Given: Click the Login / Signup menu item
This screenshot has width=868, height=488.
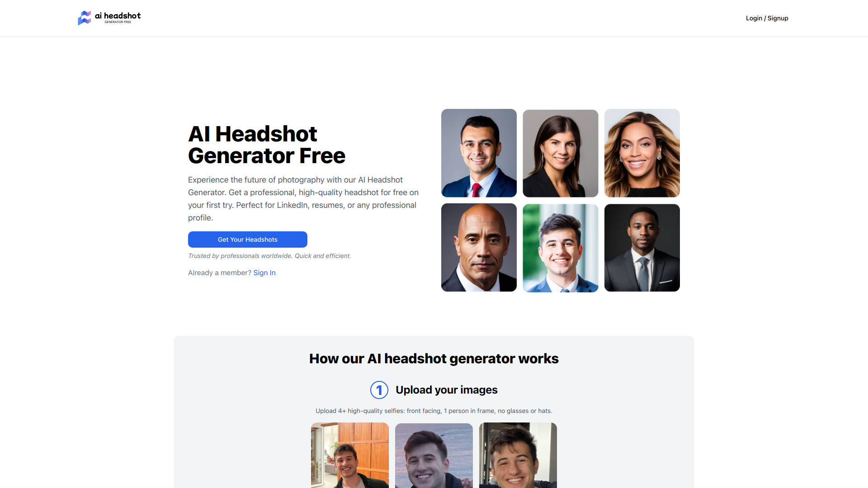Looking at the screenshot, I should click(767, 18).
